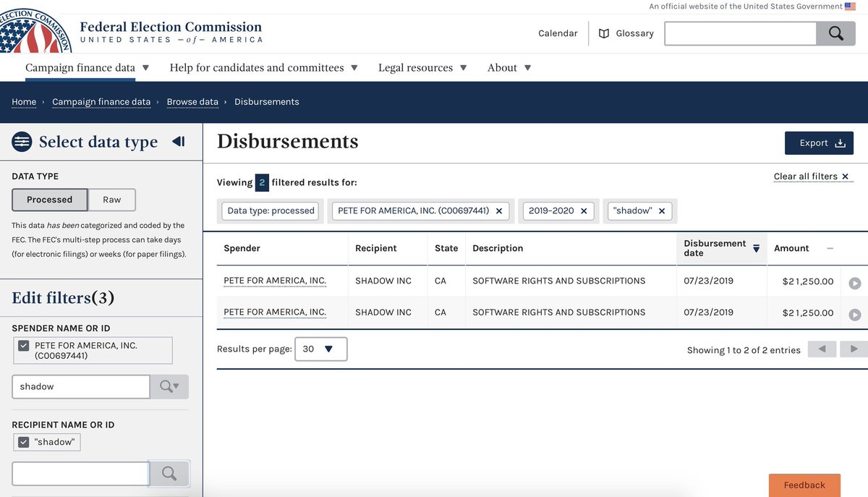
Task: Click the site search magnifier button
Action: (836, 33)
